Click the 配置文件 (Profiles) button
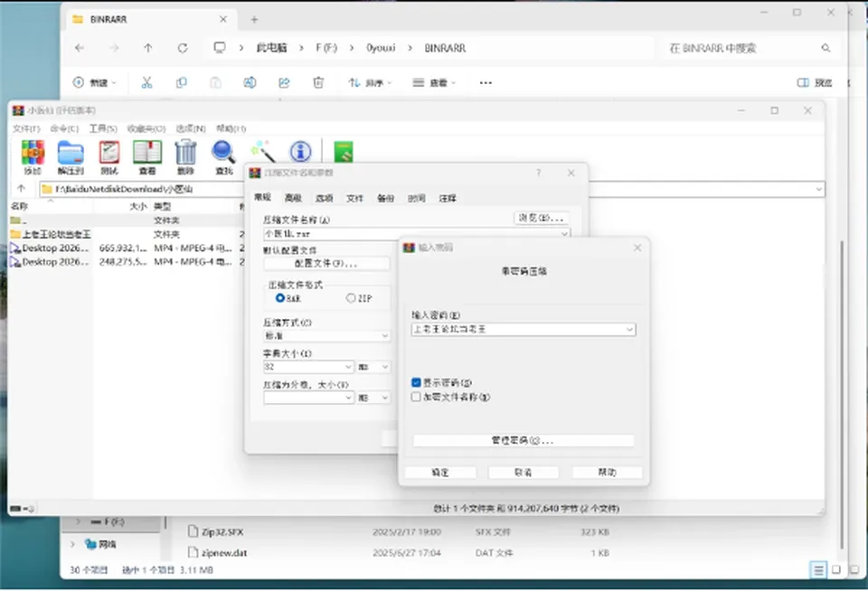 click(326, 263)
